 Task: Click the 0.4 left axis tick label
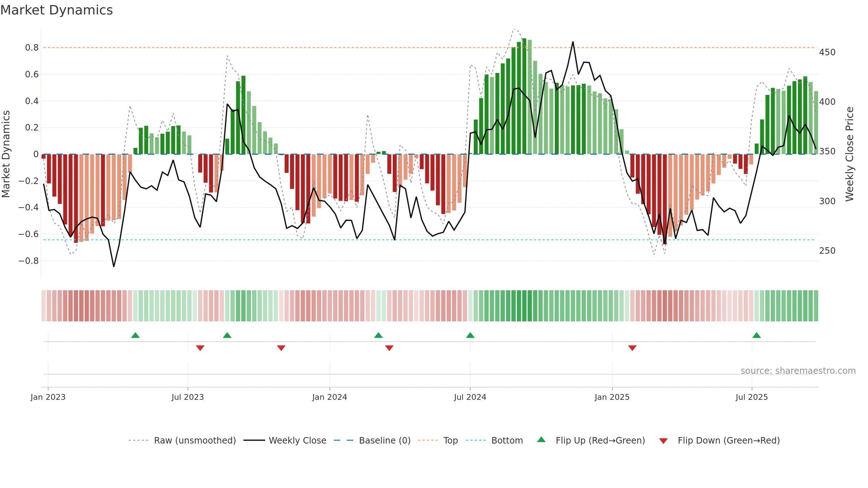(32, 101)
